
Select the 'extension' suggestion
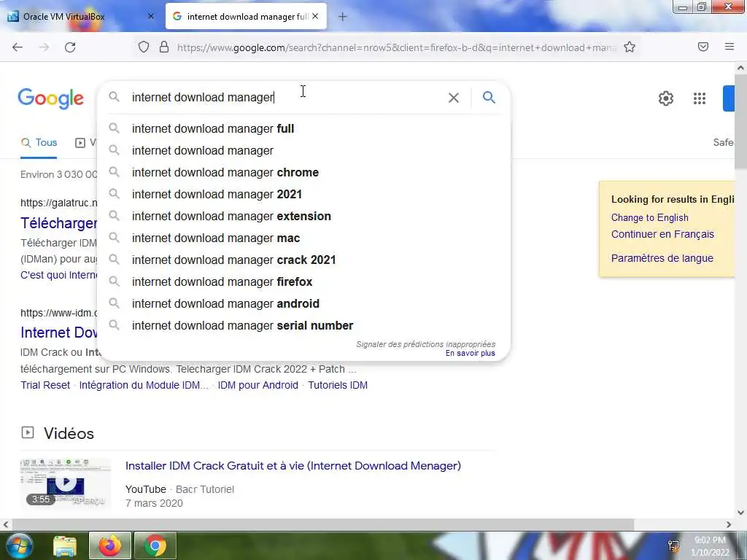304,216
